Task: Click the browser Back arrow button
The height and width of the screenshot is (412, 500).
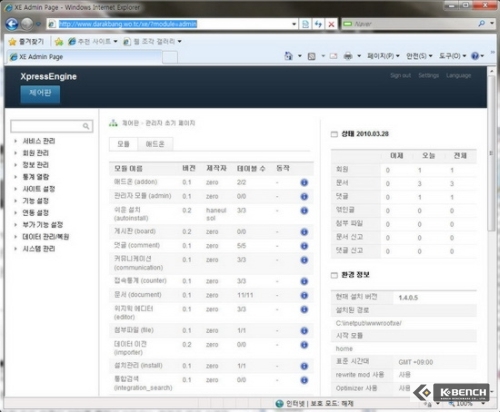Action: click(12, 24)
